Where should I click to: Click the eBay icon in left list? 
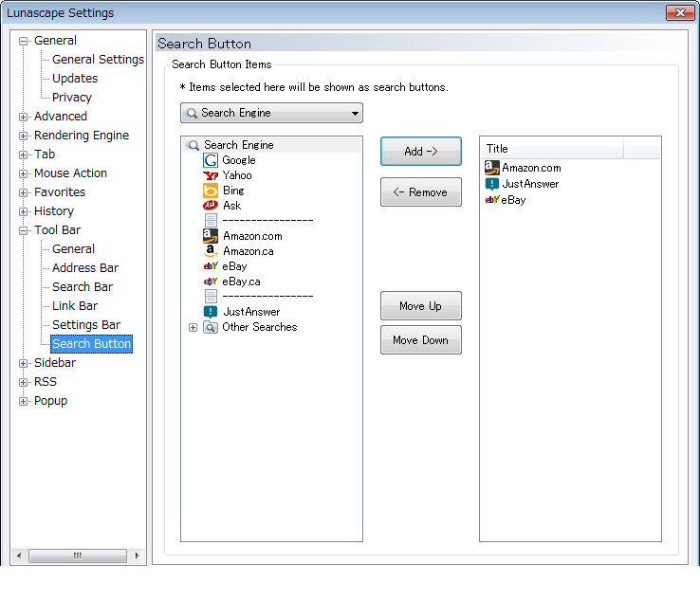click(x=211, y=266)
